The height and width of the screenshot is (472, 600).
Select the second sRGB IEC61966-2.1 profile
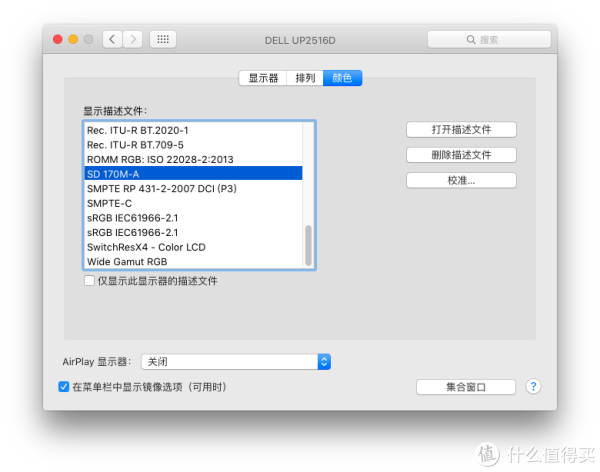point(193,232)
